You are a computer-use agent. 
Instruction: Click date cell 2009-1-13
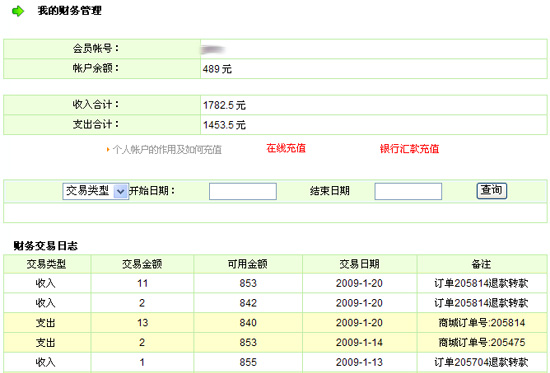point(359,362)
